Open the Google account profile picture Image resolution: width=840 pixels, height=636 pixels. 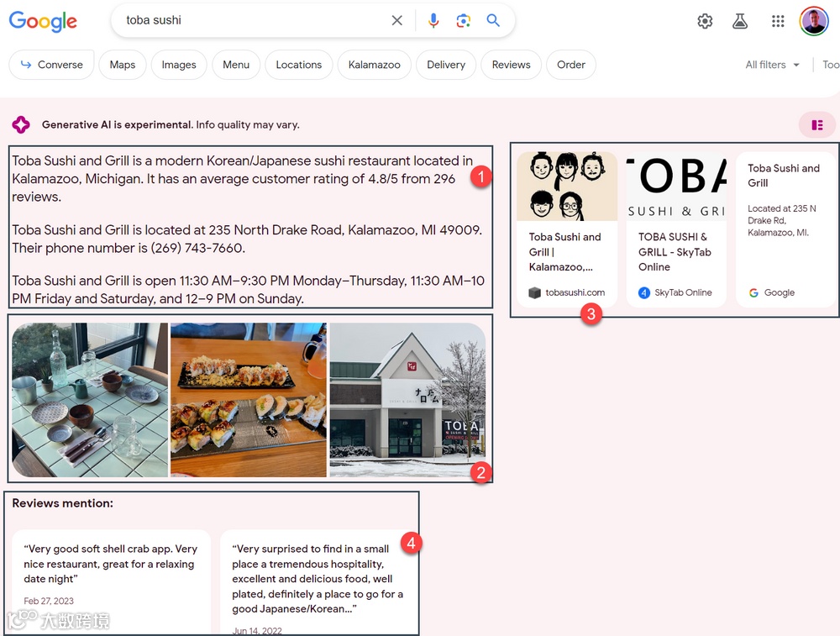[814, 21]
